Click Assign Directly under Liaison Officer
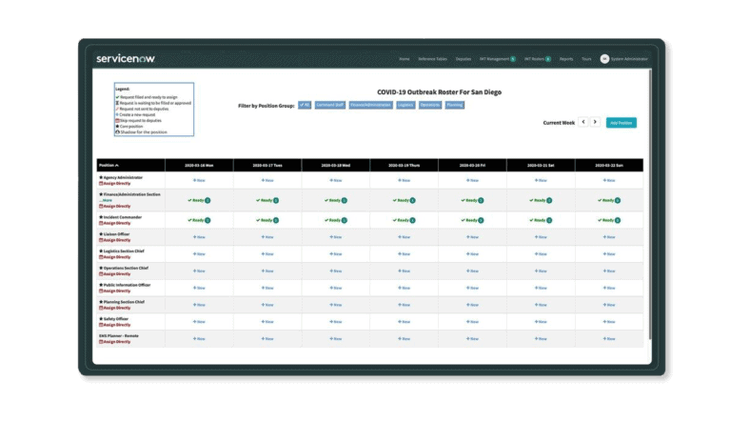 115,240
